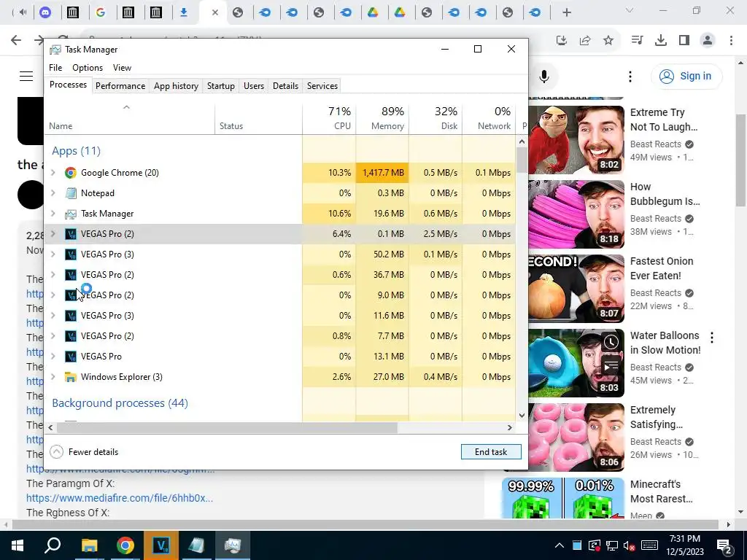The height and width of the screenshot is (560, 747).
Task: Expand the VEGAS Pro row using 50.2 MB
Action: point(53,254)
